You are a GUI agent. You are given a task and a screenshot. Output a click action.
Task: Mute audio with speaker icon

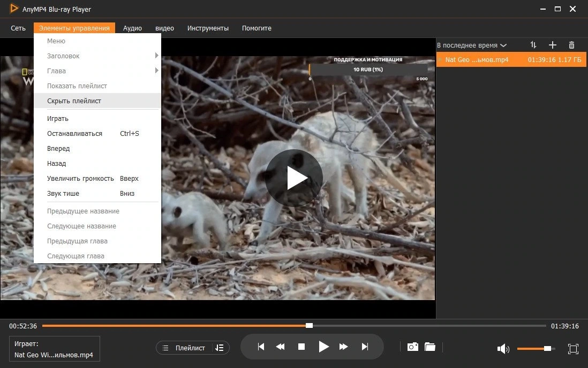click(503, 349)
